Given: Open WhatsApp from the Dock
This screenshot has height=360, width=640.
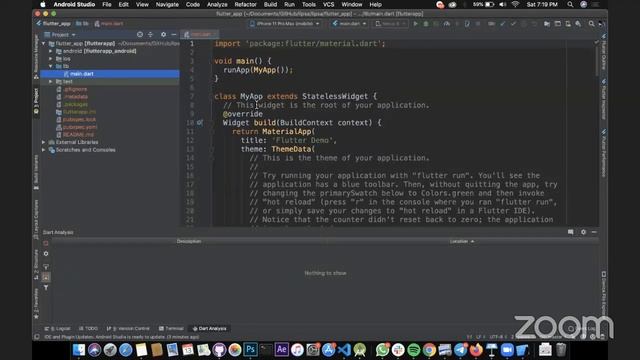Looking at the screenshot, I should [x=382, y=350].
